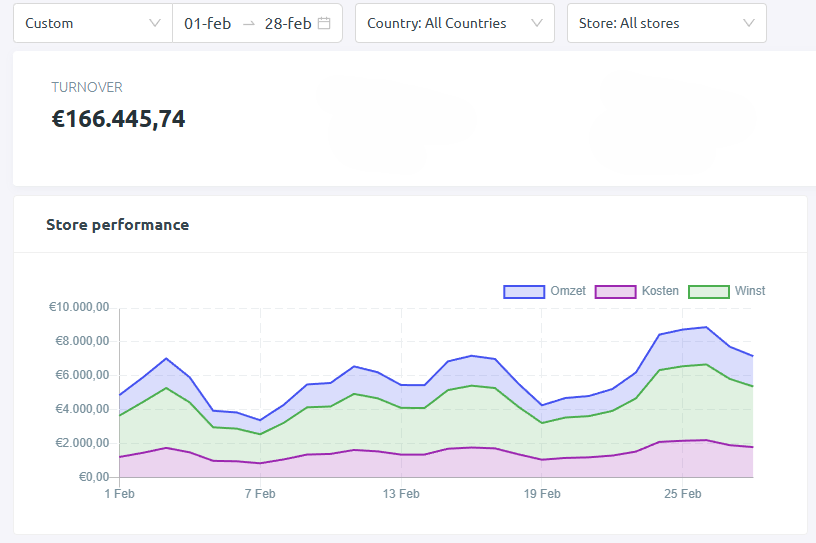Image resolution: width=816 pixels, height=543 pixels.
Task: Click the Store performance heading
Action: 118,225
